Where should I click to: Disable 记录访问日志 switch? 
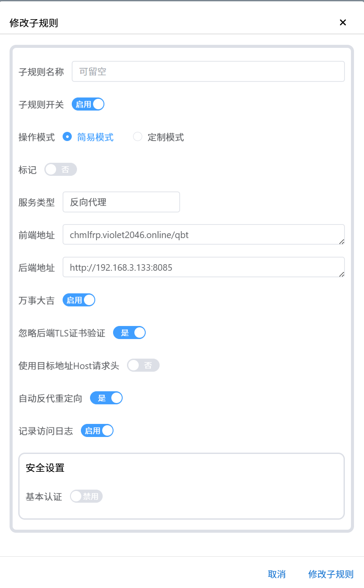tap(97, 431)
